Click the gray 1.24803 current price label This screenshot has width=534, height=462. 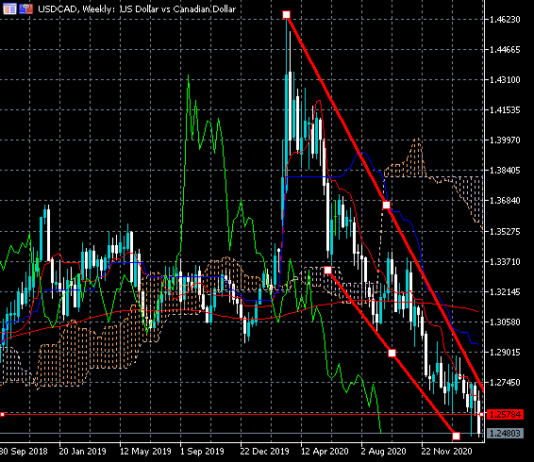tap(505, 433)
